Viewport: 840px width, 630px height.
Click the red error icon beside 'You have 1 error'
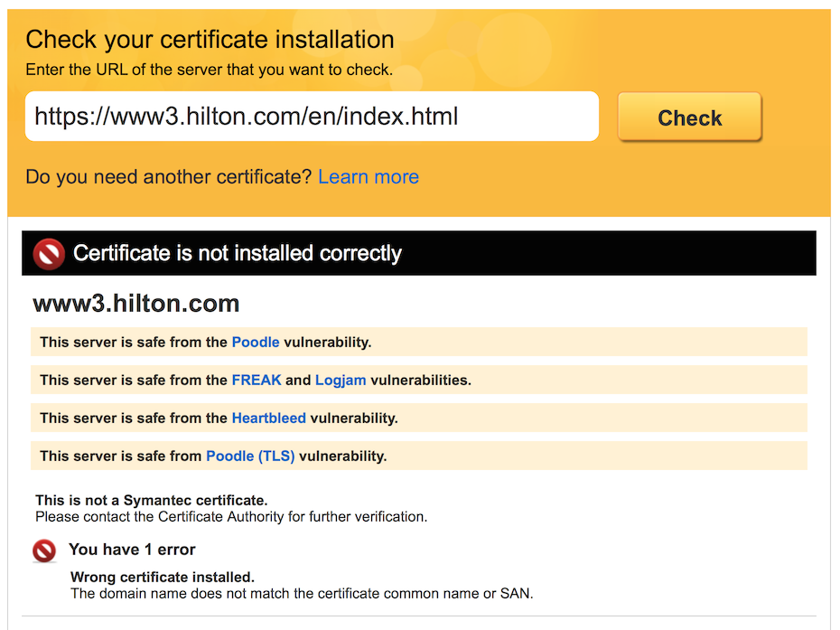(44, 550)
